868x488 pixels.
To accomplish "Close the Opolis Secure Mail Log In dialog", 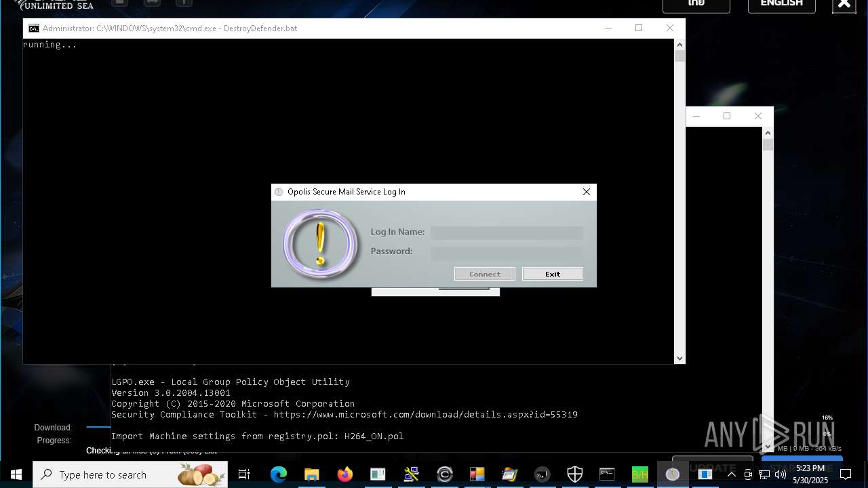I will click(x=587, y=192).
